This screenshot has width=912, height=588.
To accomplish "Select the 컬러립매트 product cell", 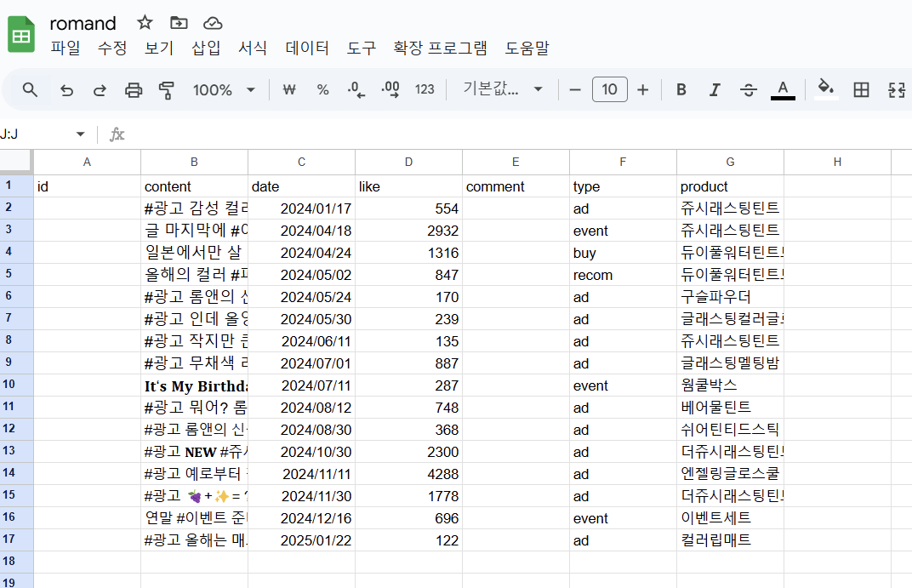I will pyautogui.click(x=731, y=539).
